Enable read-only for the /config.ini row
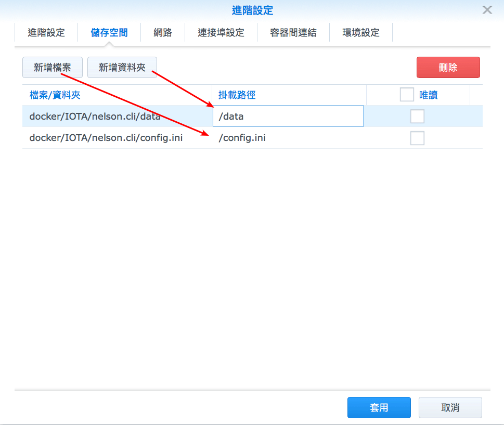Screen dimensions: 504x425 click(x=417, y=138)
